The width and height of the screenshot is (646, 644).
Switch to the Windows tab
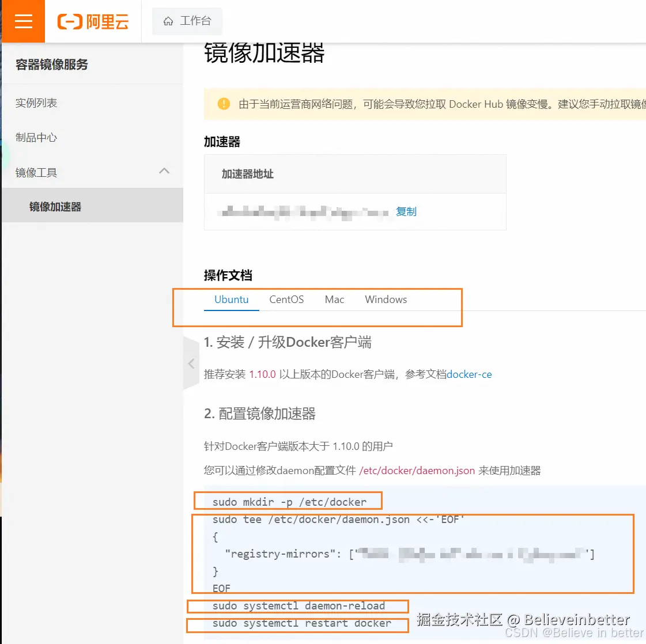386,300
